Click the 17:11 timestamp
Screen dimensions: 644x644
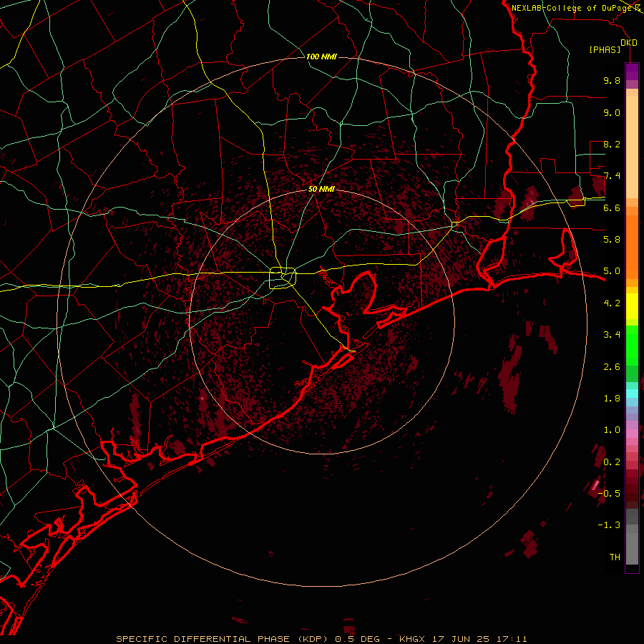tap(510, 639)
